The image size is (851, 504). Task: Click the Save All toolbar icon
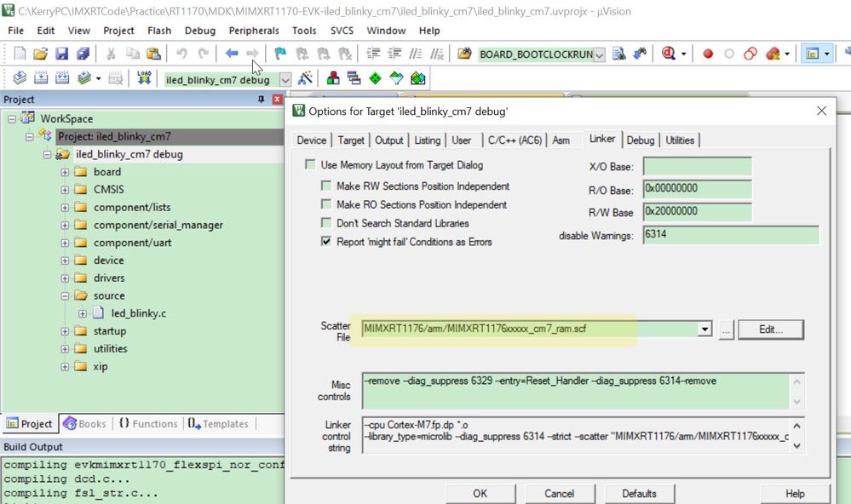(x=83, y=54)
